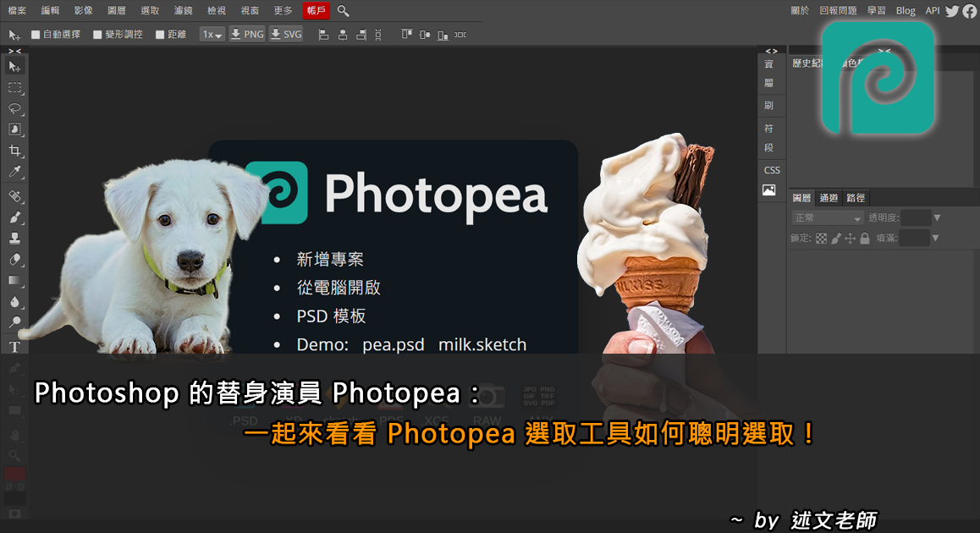Open the 圖層 menu
The image size is (980, 533).
click(x=116, y=11)
